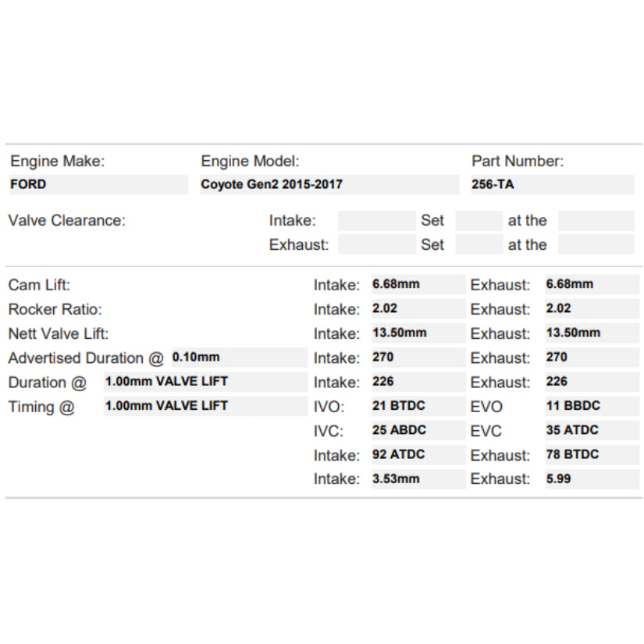The image size is (644, 644).
Task: Click the Exhaust Cam Lift field 6.68mm
Action: tap(591, 285)
